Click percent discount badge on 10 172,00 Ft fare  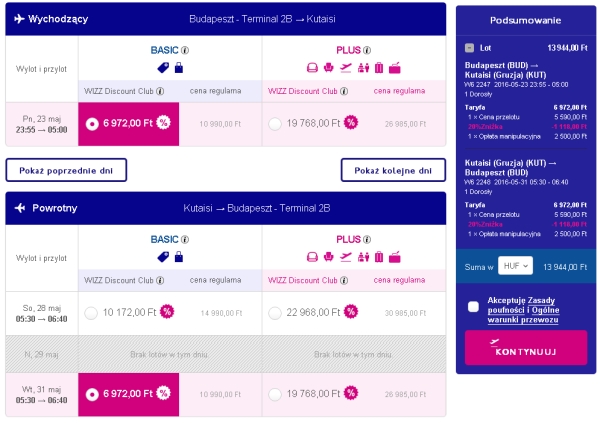167,312
